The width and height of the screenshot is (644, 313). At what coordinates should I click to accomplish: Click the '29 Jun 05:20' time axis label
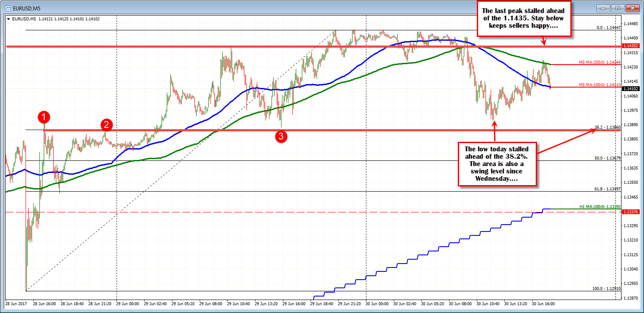(183, 304)
